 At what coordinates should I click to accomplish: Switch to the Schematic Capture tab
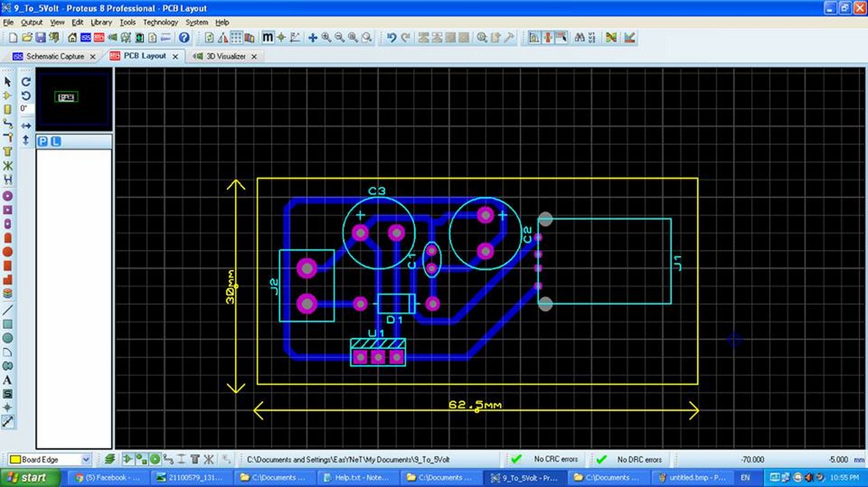(x=55, y=57)
